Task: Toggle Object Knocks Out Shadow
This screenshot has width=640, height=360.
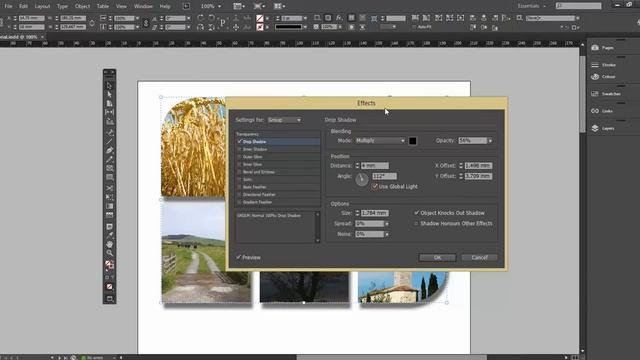Action: point(416,213)
